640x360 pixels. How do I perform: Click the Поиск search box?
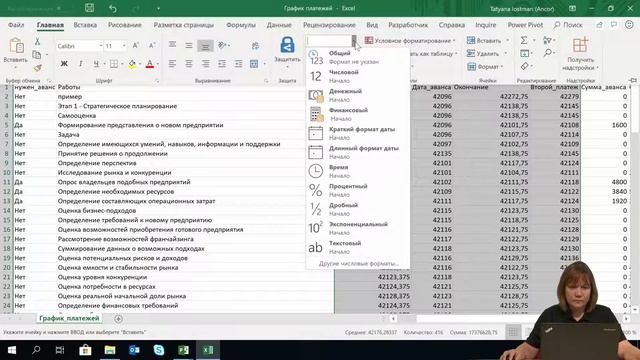pyautogui.click(x=568, y=25)
